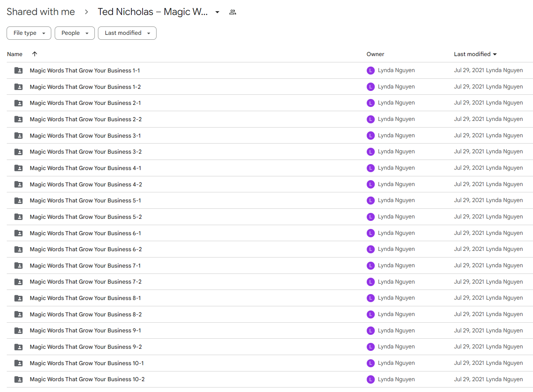
Task: Open the People filter dropdown
Action: click(x=75, y=33)
